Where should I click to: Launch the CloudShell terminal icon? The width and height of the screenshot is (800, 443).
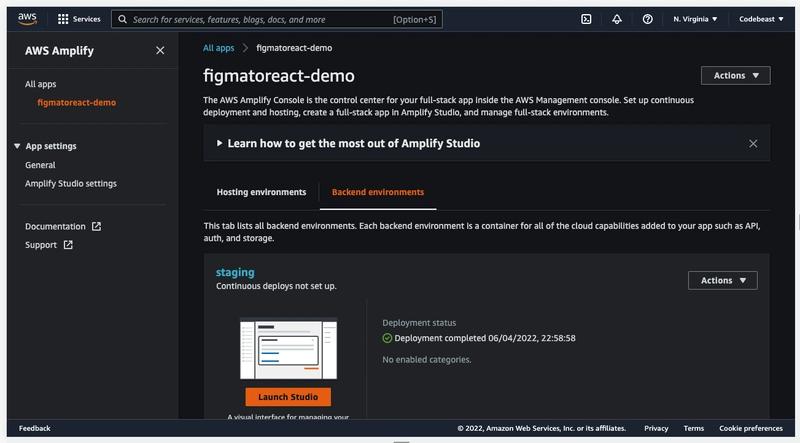586,19
